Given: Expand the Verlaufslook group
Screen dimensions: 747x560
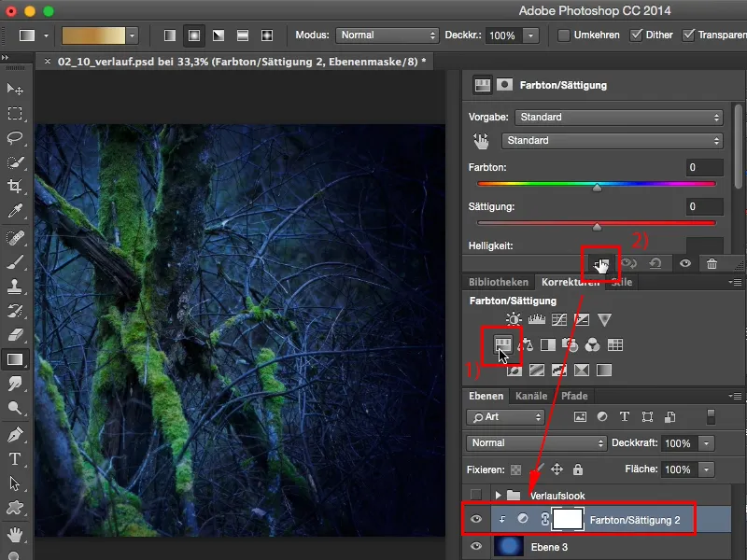Looking at the screenshot, I should 500,496.
